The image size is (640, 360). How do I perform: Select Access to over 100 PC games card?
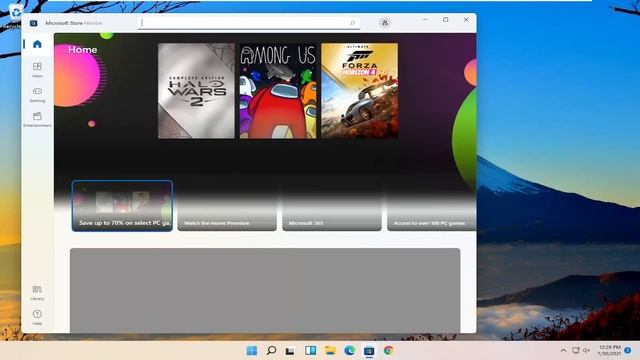coord(431,206)
